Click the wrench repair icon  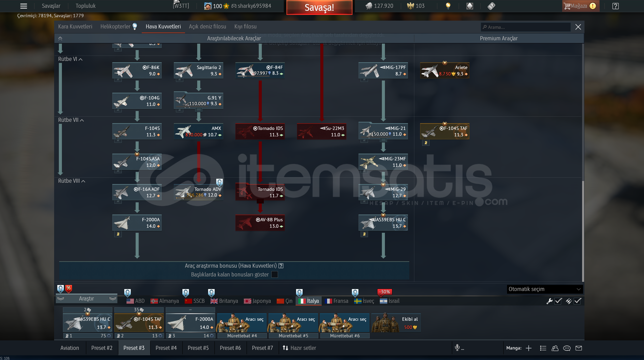[549, 301]
